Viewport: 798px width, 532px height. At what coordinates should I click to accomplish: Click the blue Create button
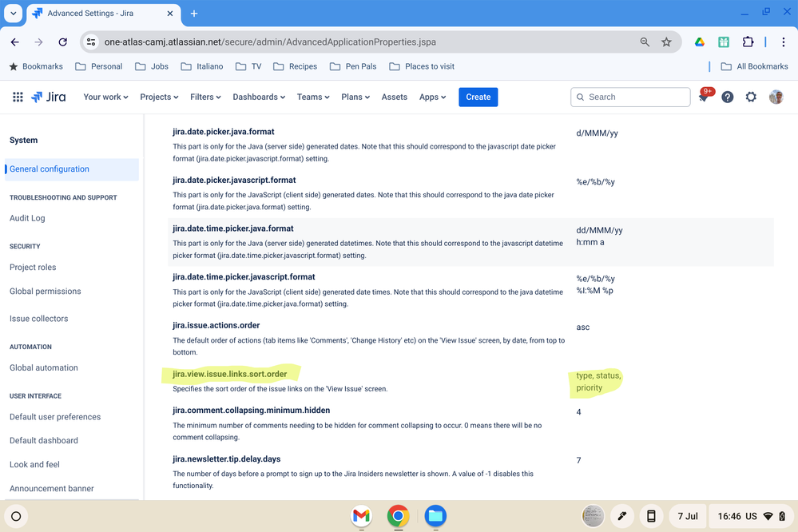[478, 97]
